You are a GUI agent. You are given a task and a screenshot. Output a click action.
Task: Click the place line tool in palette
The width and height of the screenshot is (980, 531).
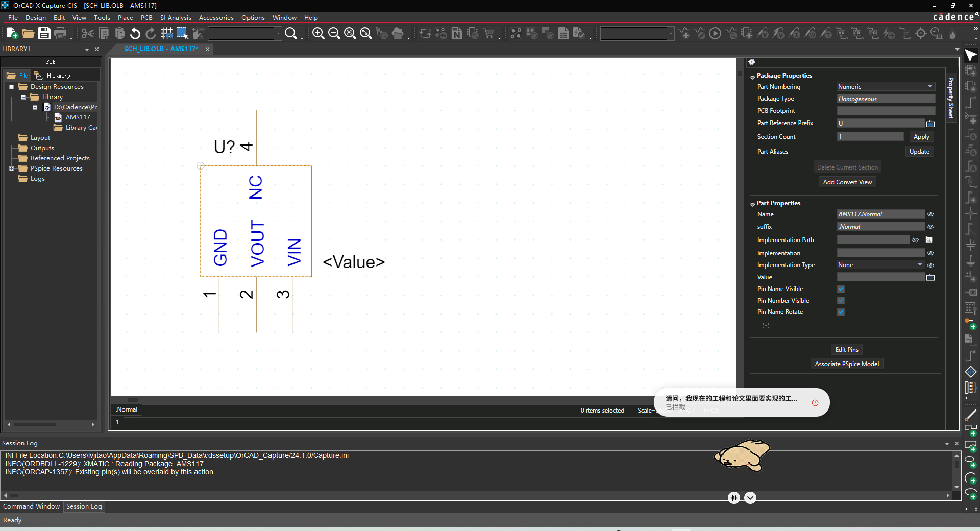970,415
